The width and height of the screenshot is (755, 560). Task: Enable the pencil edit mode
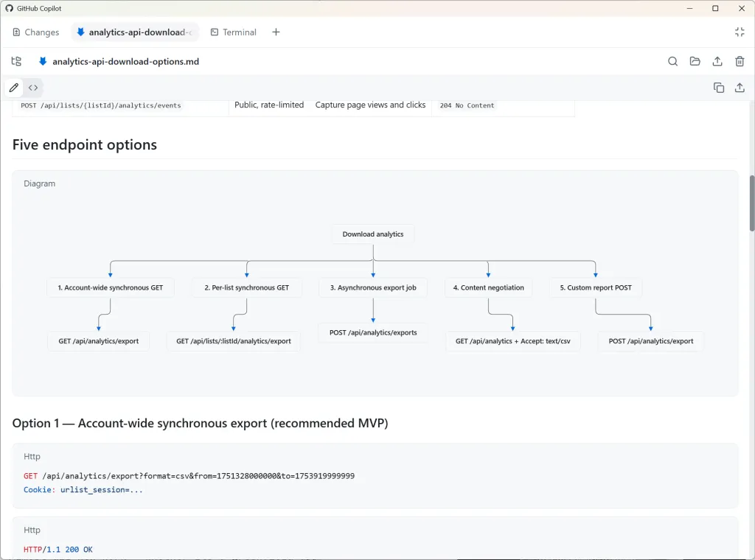14,88
